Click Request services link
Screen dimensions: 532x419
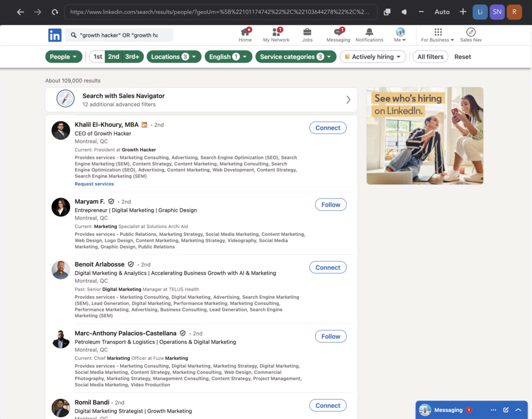coord(94,184)
